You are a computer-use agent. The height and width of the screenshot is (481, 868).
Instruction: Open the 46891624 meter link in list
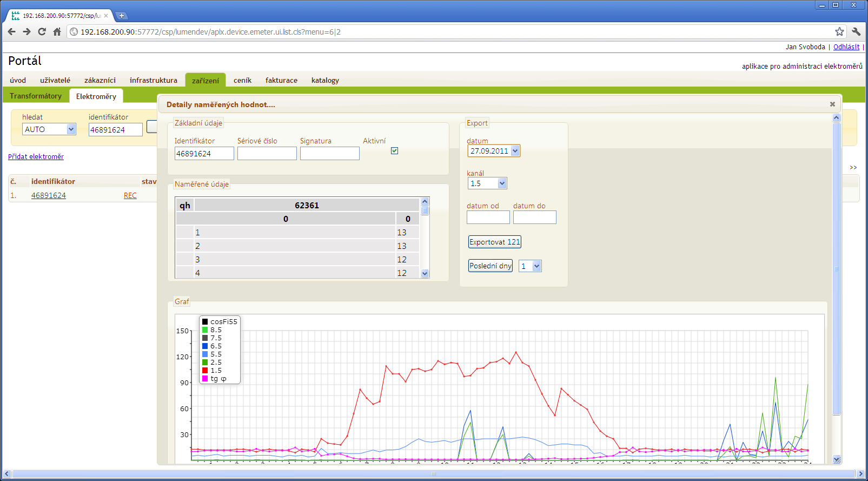pos(49,195)
